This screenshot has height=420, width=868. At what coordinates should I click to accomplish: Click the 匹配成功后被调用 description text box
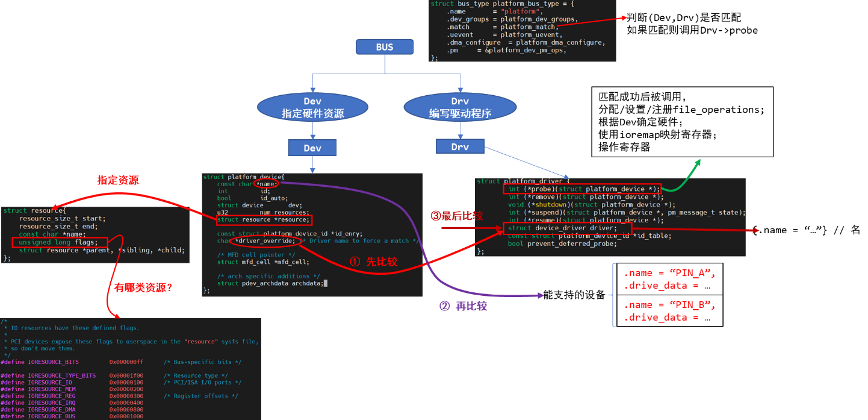coord(682,122)
